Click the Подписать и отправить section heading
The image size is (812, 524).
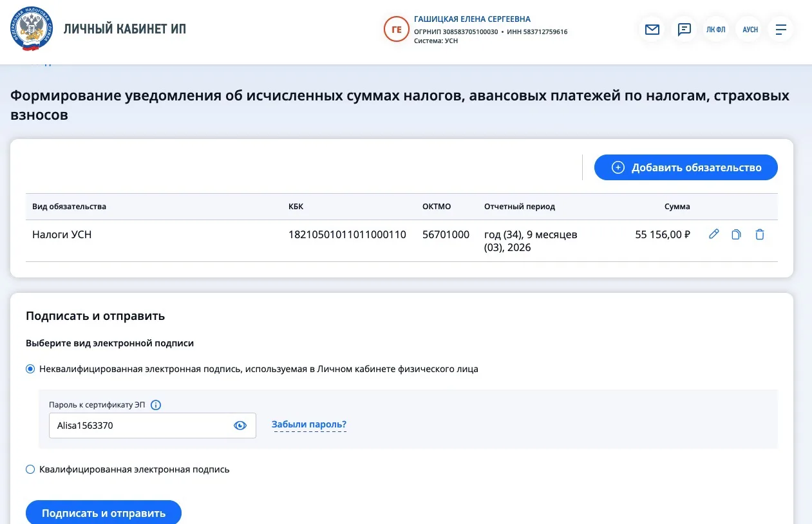click(95, 315)
